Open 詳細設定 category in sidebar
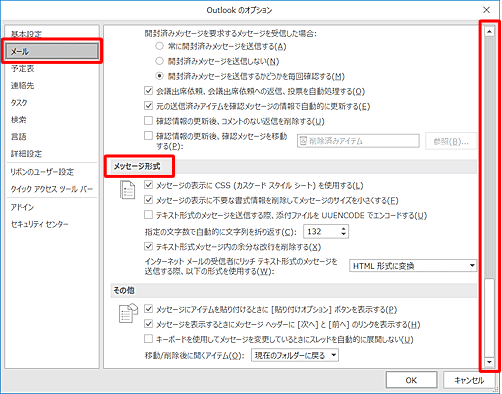The width and height of the screenshot is (502, 394). [26, 154]
